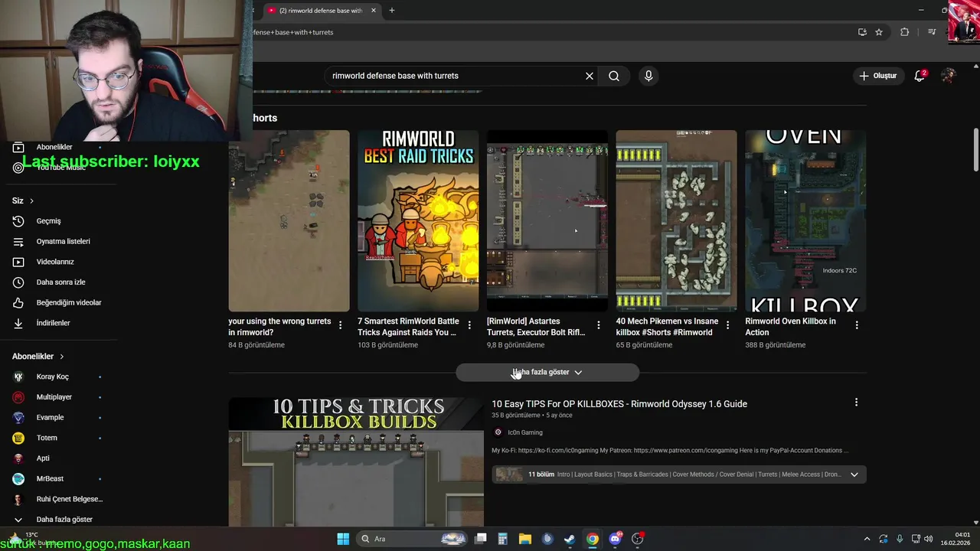
Task: Open the 10 Tips & Tricks Killbox Builds thumbnail
Action: tap(356, 461)
